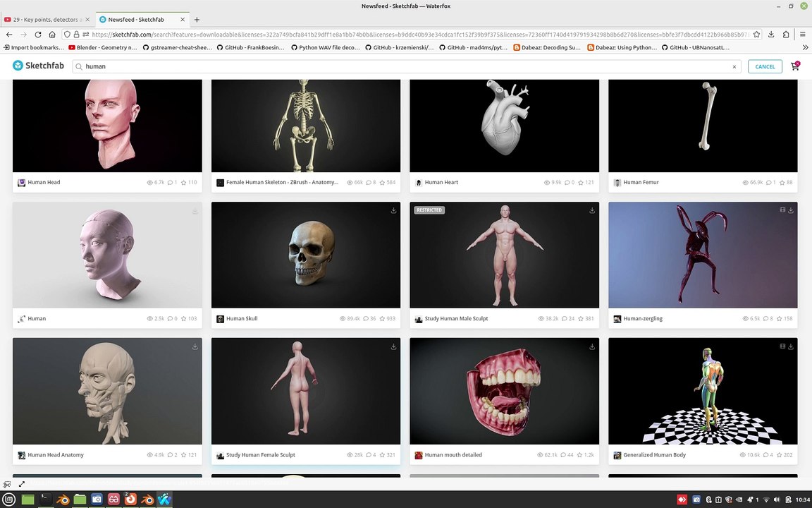This screenshot has width=812, height=508.
Task: Download icon on Human Head Anatomy
Action: pos(195,347)
